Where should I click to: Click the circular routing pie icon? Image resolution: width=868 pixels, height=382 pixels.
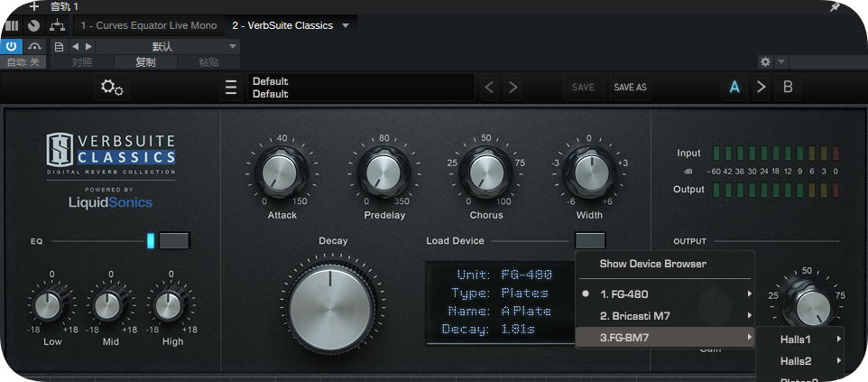click(33, 25)
